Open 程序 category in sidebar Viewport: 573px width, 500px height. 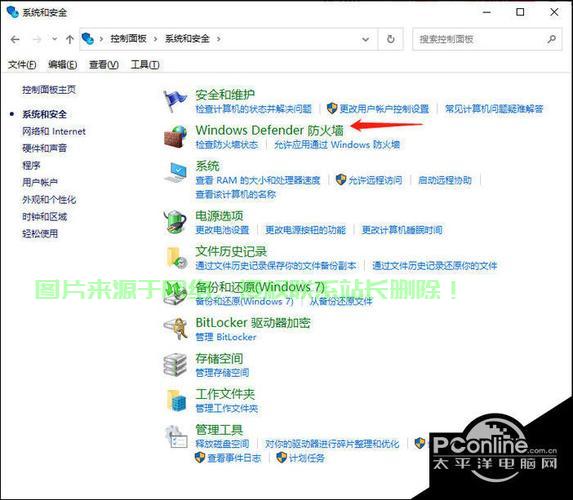(31, 165)
